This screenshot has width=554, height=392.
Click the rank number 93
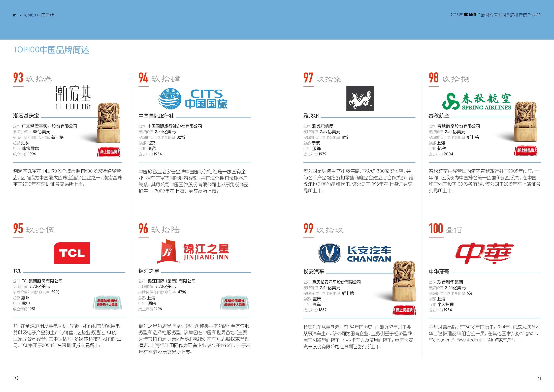pyautogui.click(x=18, y=78)
